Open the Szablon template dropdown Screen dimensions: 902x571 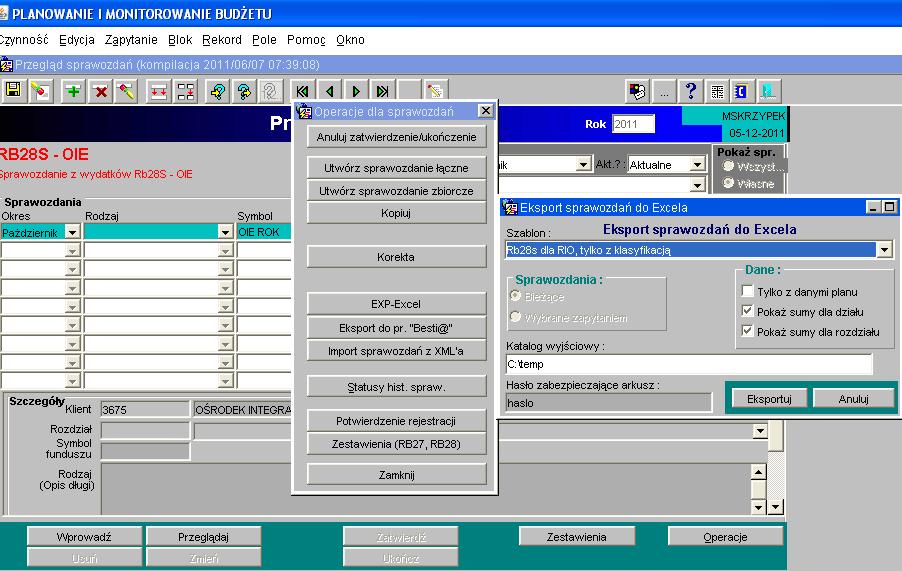(884, 250)
